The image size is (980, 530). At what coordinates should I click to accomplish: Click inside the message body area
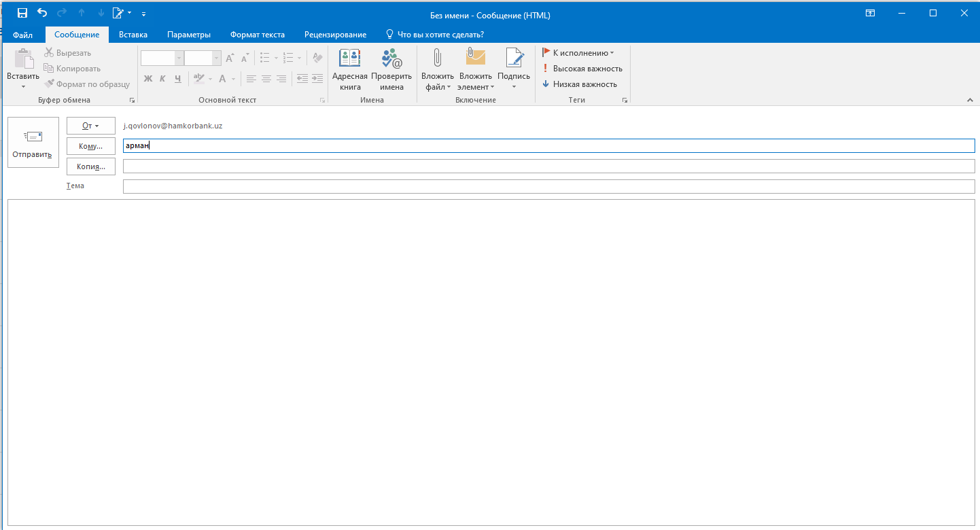[x=491, y=362]
